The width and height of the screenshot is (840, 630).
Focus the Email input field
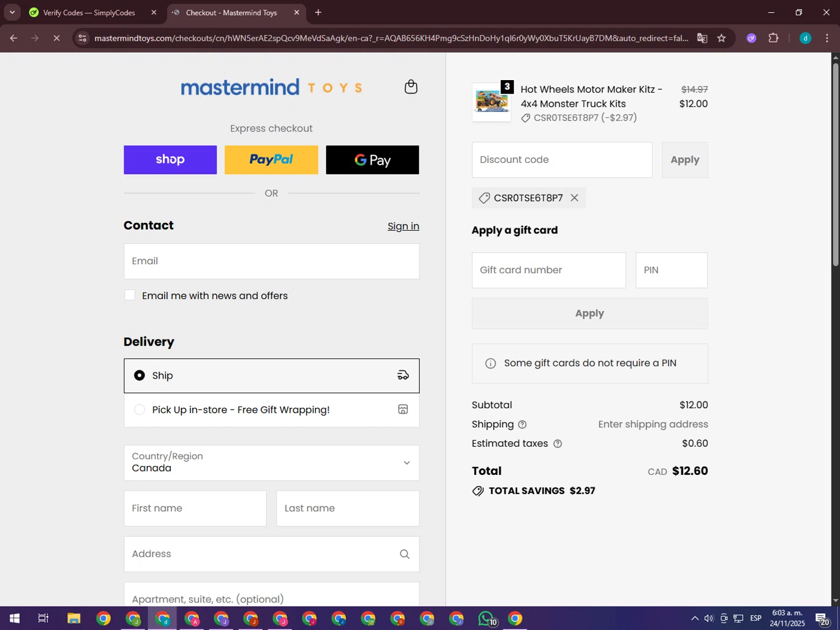pyautogui.click(x=272, y=261)
